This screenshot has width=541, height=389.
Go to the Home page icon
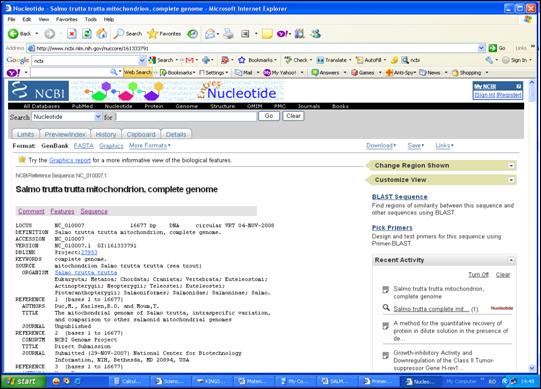pyautogui.click(x=102, y=33)
